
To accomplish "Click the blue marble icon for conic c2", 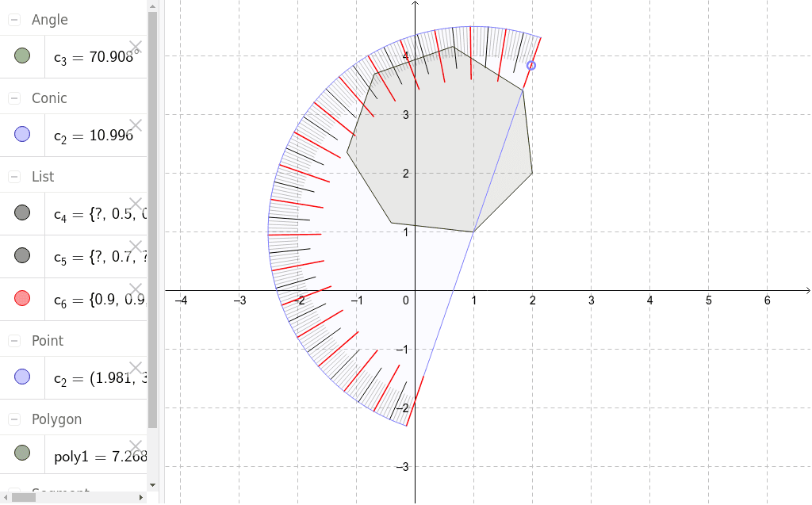I will click(x=22, y=134).
